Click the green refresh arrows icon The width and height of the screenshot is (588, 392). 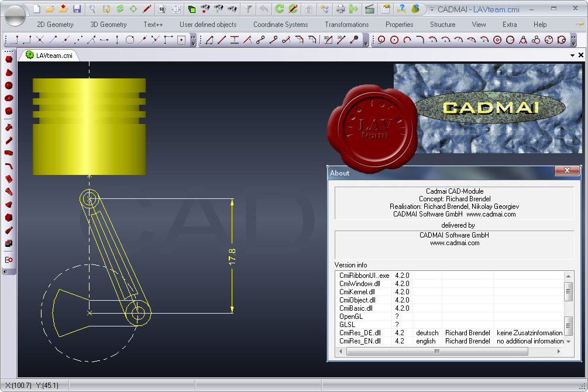click(120, 9)
